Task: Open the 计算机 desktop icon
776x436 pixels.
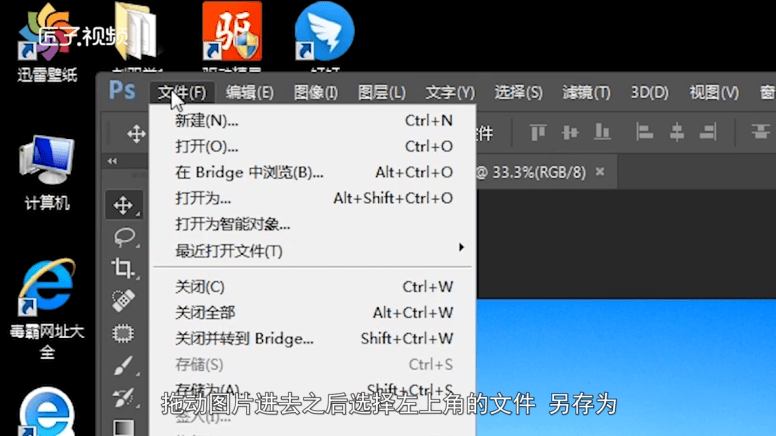Action: [47, 170]
